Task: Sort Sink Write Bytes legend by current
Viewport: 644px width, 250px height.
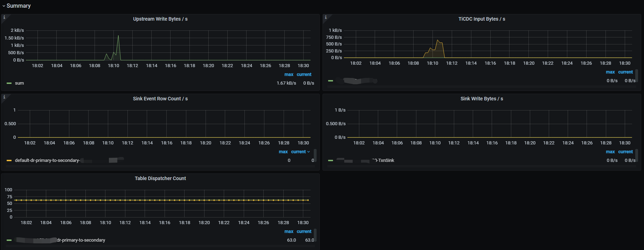Action: click(x=625, y=152)
